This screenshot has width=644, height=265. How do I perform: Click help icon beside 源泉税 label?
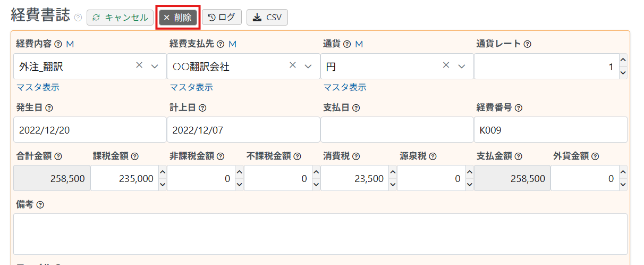tap(433, 156)
